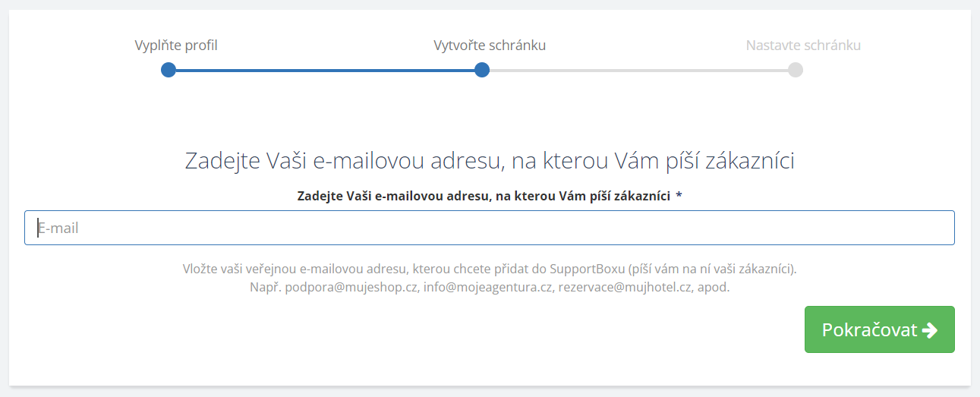980x397 pixels.
Task: Select the grayed Nastavte schránku step label
Action: [x=803, y=46]
